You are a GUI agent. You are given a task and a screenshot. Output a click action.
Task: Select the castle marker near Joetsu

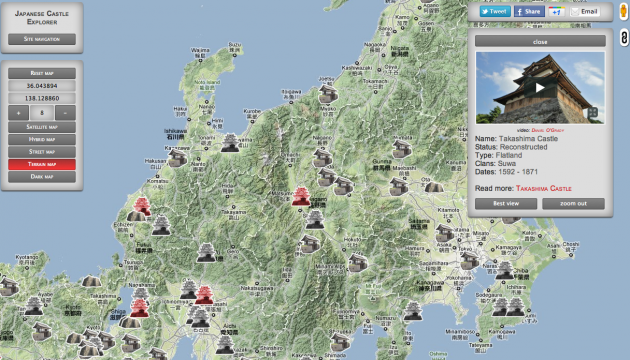point(328,94)
